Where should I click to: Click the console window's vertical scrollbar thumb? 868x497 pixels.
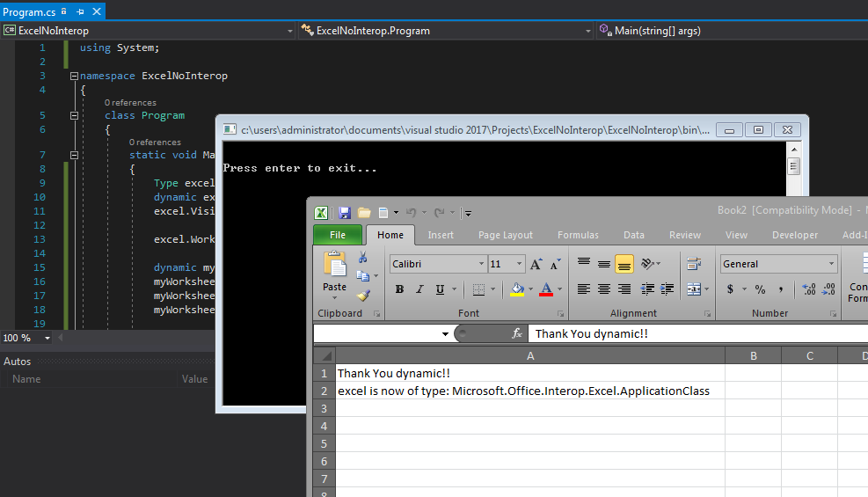pos(794,165)
